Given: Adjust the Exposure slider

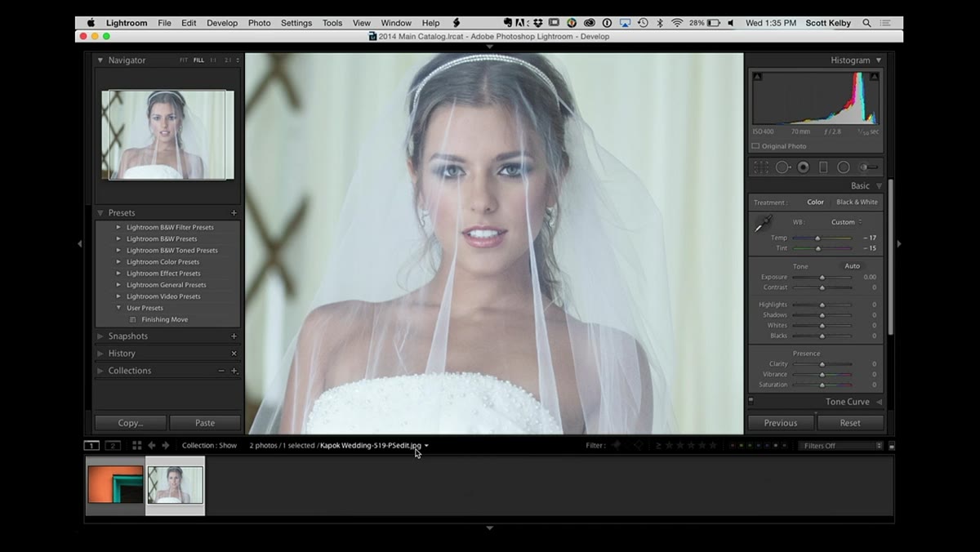Looking at the screenshot, I should tap(822, 278).
